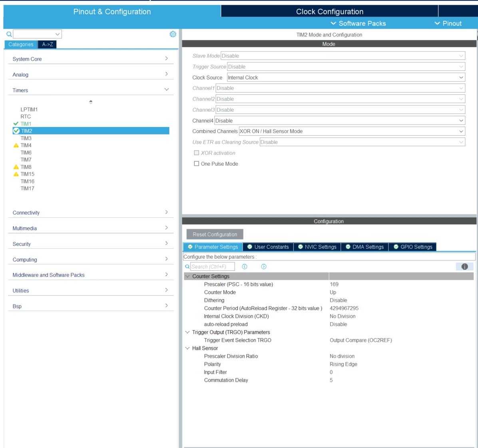Select TIM3 in the Timers list
Screen dimensions: 478x448
click(x=26, y=138)
